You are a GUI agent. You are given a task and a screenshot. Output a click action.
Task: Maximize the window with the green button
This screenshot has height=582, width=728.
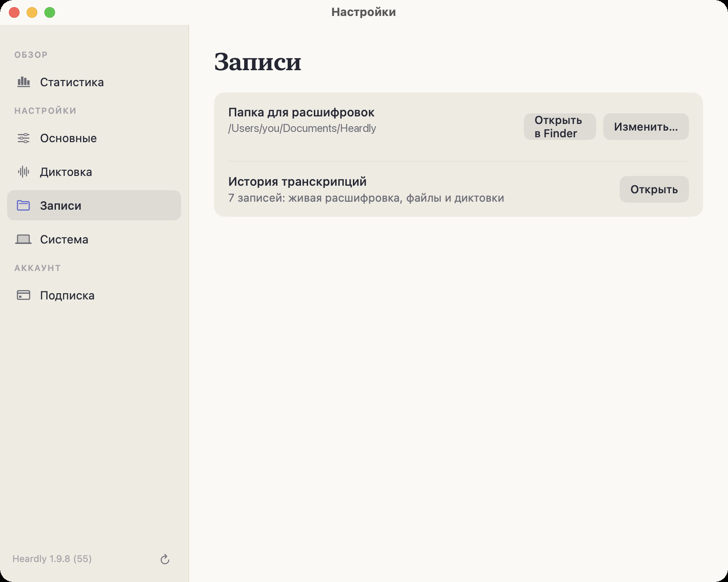tap(50, 12)
